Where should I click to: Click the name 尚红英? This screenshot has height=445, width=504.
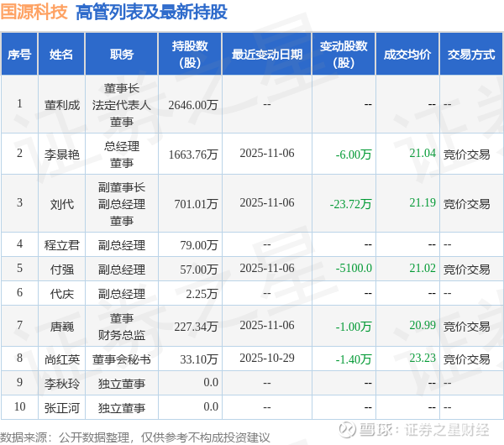coord(61,359)
